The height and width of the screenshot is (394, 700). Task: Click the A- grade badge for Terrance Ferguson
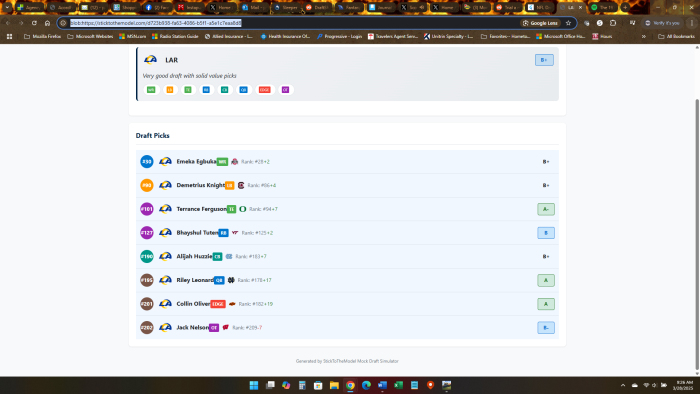546,209
